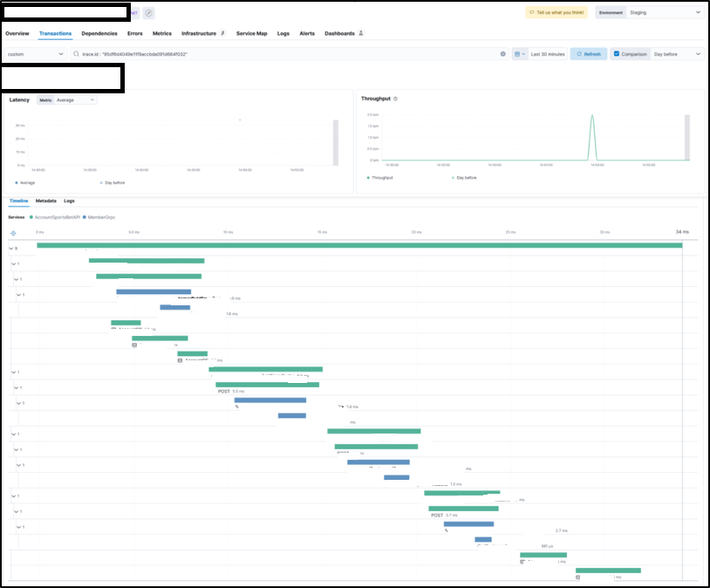Open the latency Metric Average dropdown
The width and height of the screenshot is (710, 588).
76,100
